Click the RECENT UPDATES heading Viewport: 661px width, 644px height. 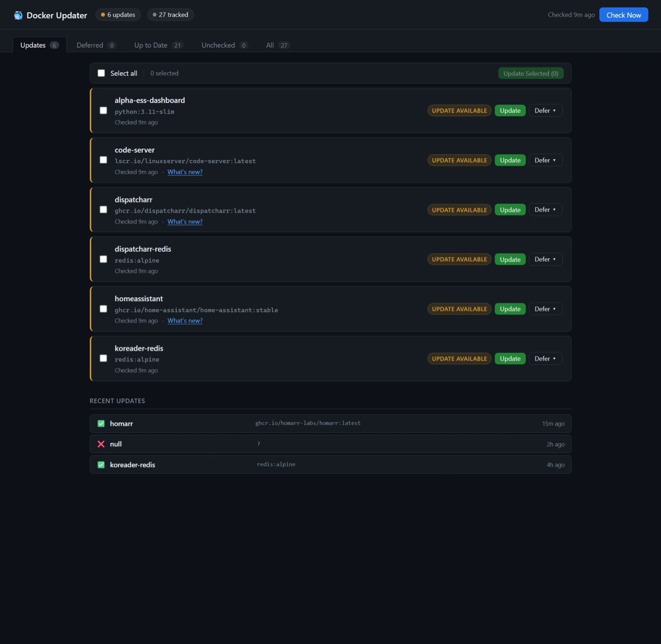click(x=117, y=401)
